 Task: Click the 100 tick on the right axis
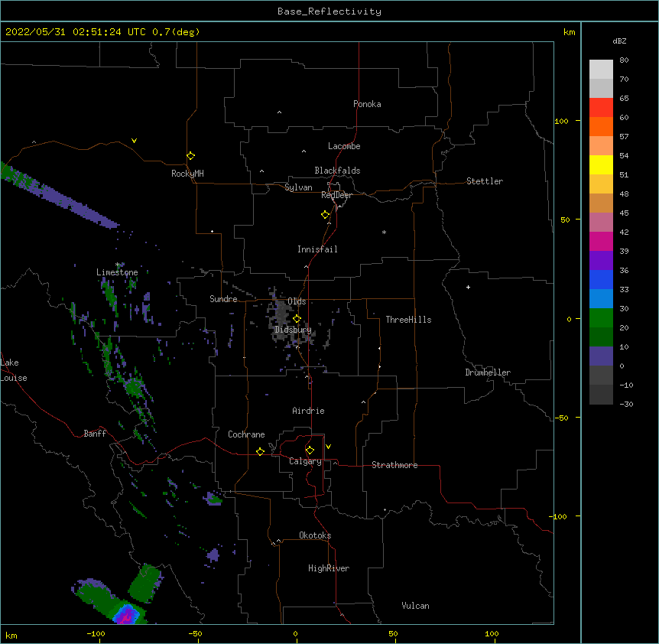[x=561, y=121]
